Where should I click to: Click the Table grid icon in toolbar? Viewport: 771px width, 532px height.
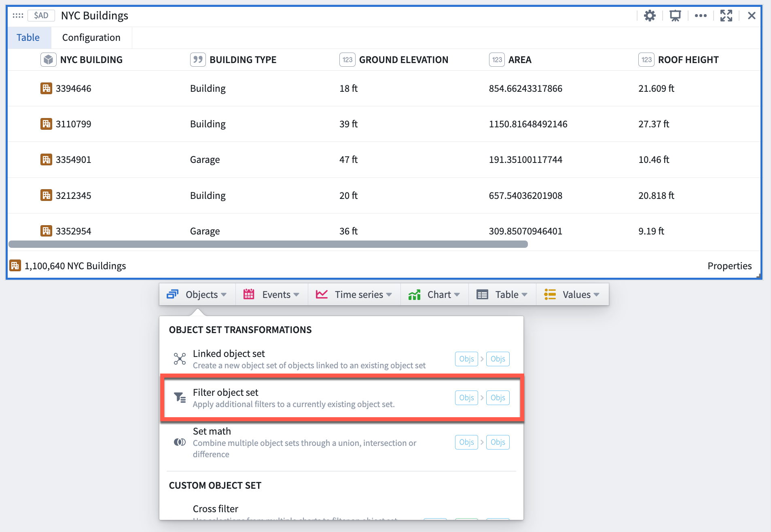pyautogui.click(x=482, y=294)
